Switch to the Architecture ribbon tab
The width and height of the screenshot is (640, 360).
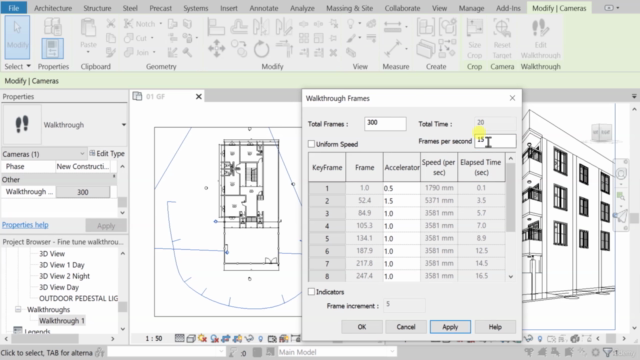pos(53,8)
